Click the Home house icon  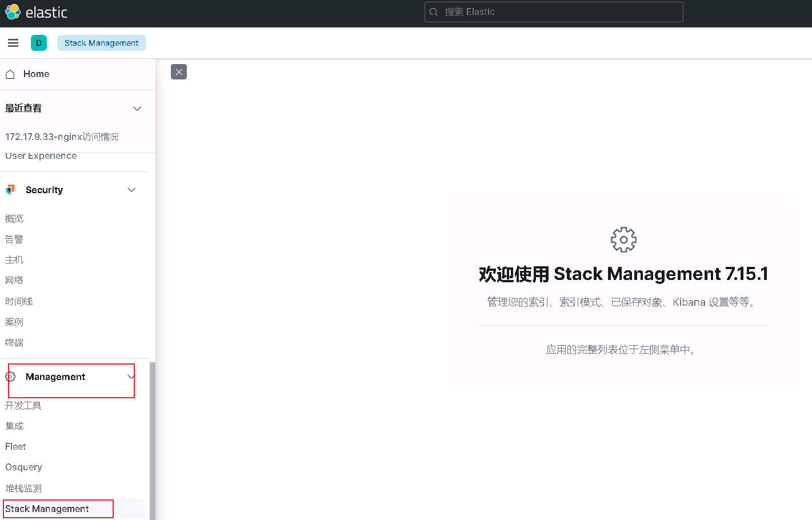pos(10,74)
